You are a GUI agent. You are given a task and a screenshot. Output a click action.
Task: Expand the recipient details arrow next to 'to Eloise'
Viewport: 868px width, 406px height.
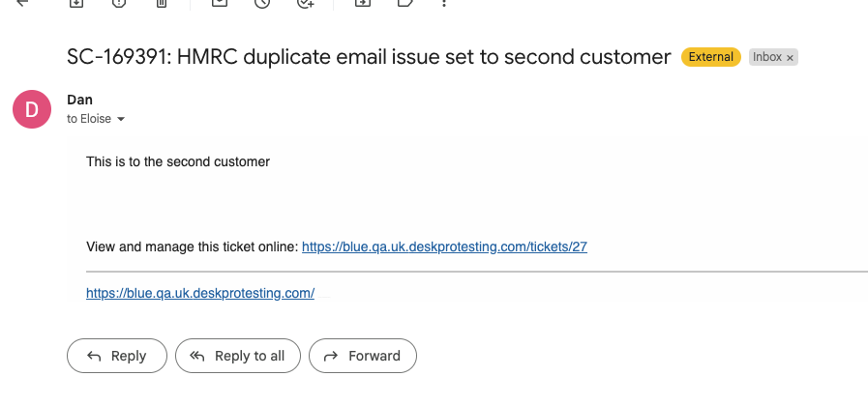[121, 119]
